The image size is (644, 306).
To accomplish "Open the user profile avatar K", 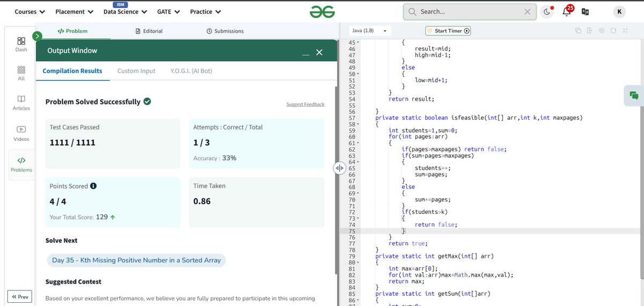I will pos(620,11).
